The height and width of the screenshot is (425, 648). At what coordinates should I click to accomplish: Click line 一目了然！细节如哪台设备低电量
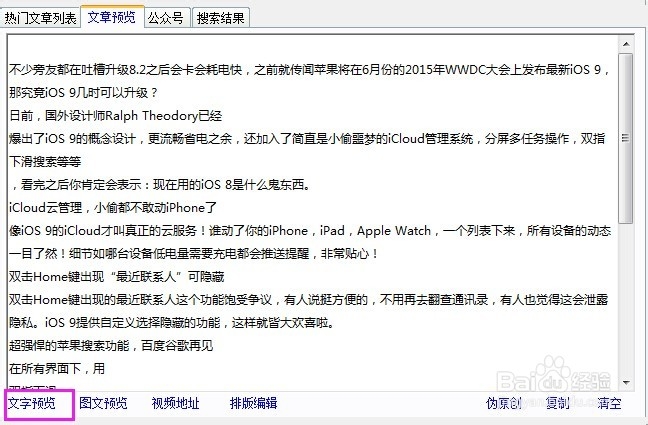click(x=193, y=254)
